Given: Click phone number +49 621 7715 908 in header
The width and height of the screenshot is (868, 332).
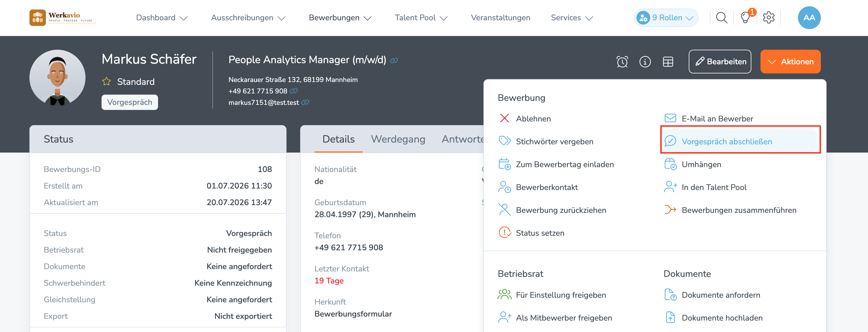Looking at the screenshot, I should [258, 91].
